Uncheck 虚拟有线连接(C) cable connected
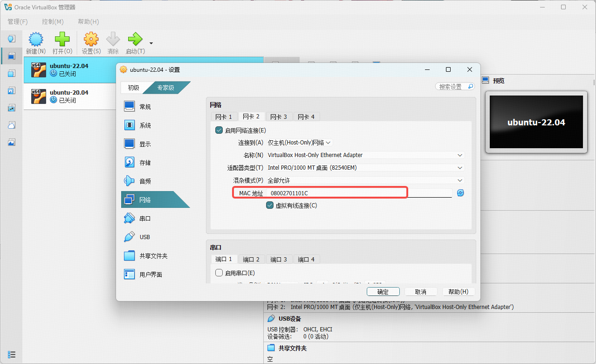Screen dimensions: 596x364 click(x=270, y=206)
